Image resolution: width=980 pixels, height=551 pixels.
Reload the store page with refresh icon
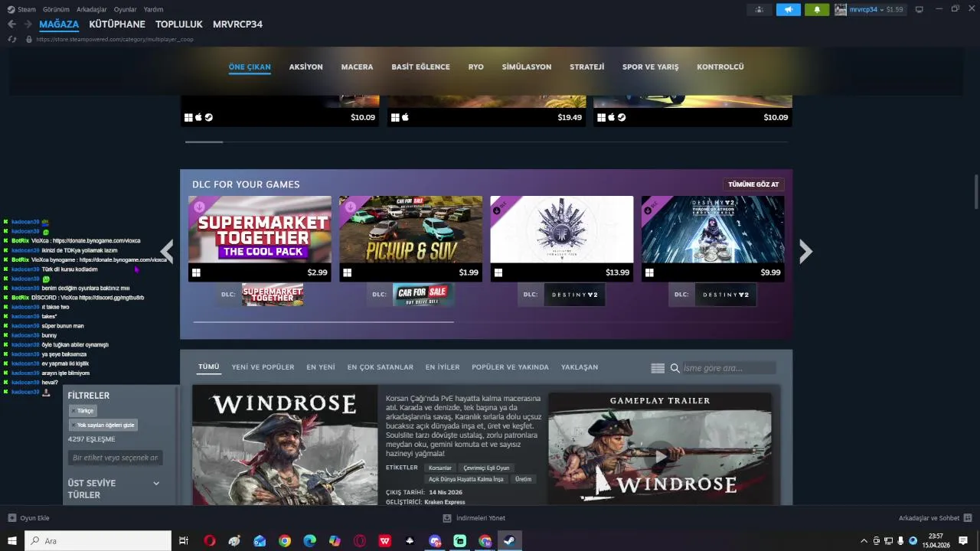pyautogui.click(x=11, y=39)
